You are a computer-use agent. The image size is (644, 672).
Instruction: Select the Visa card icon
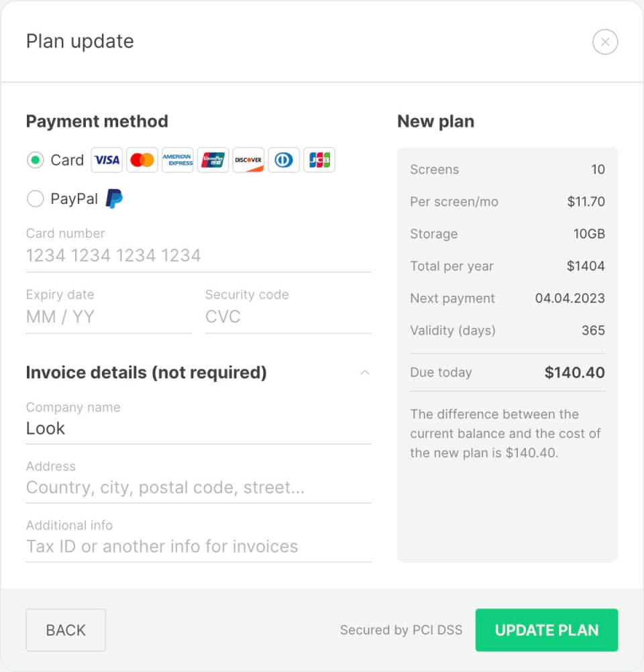tap(106, 160)
